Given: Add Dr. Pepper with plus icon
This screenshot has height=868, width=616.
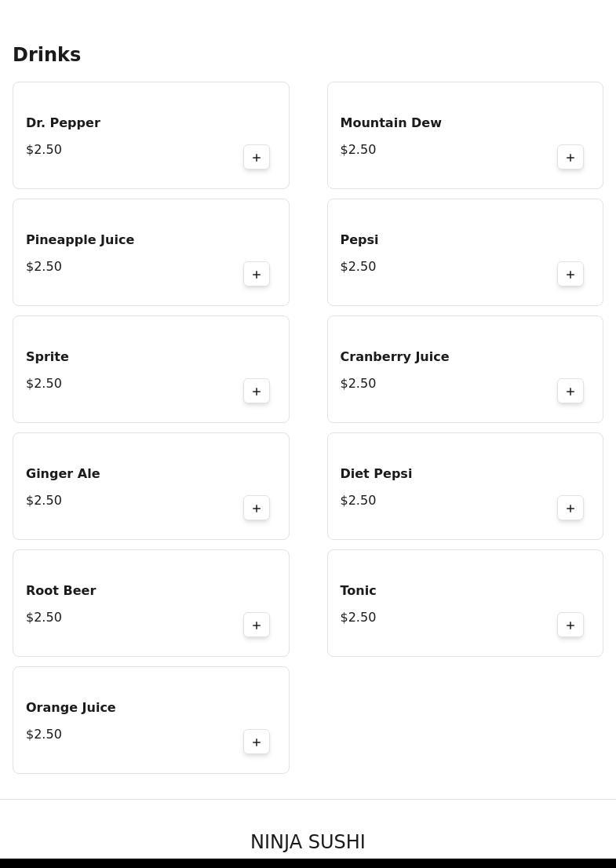Looking at the screenshot, I should point(257,158).
